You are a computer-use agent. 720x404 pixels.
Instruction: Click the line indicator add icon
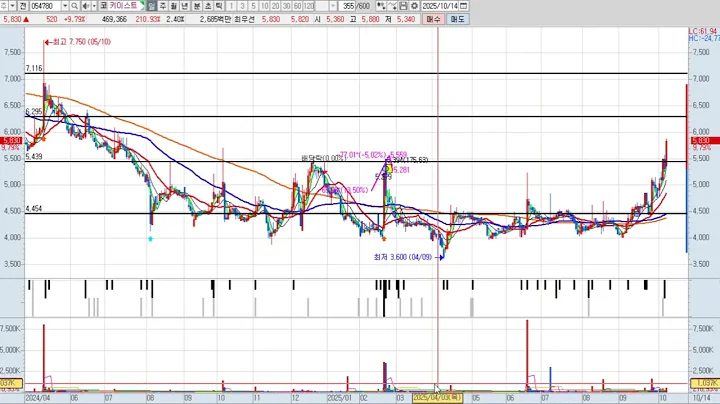pos(392,6)
